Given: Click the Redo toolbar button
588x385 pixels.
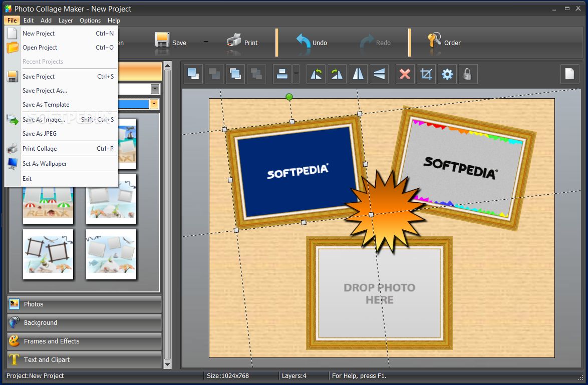Looking at the screenshot, I should pos(375,42).
